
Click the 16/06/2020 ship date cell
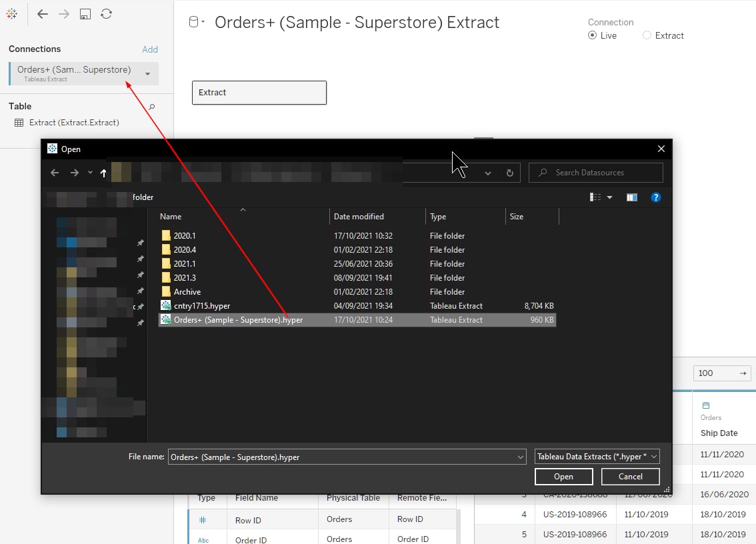click(724, 494)
